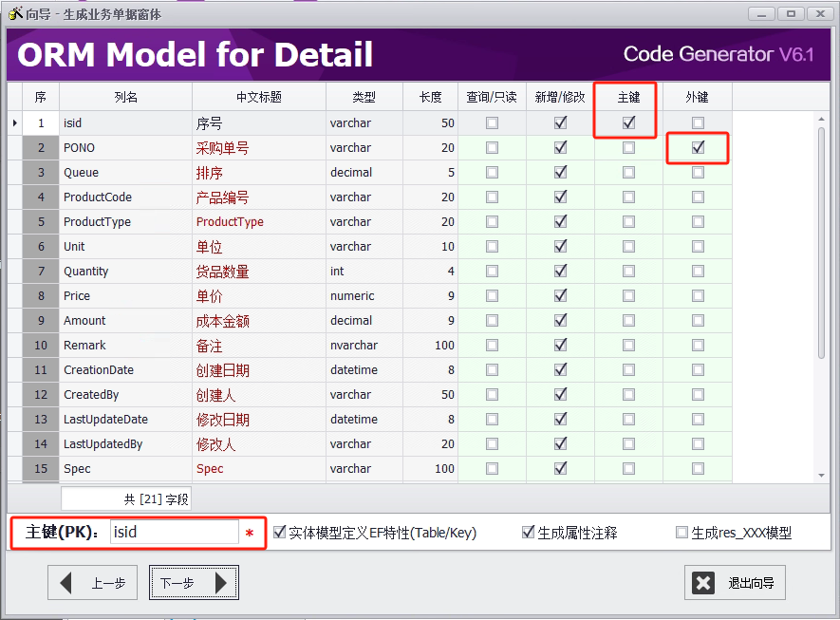This screenshot has height=620, width=840.
Task: Select the 产品编号 title cell
Action: [259, 197]
